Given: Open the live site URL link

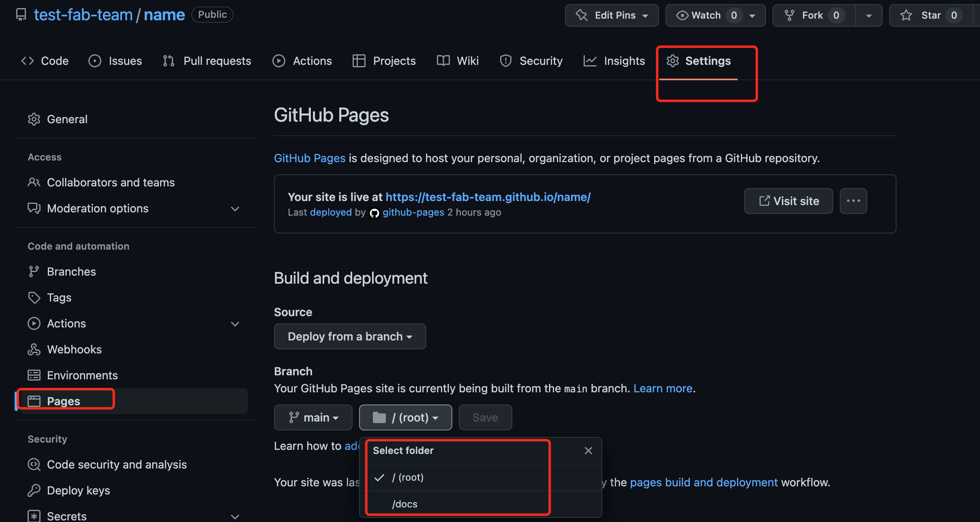Looking at the screenshot, I should pyautogui.click(x=488, y=197).
